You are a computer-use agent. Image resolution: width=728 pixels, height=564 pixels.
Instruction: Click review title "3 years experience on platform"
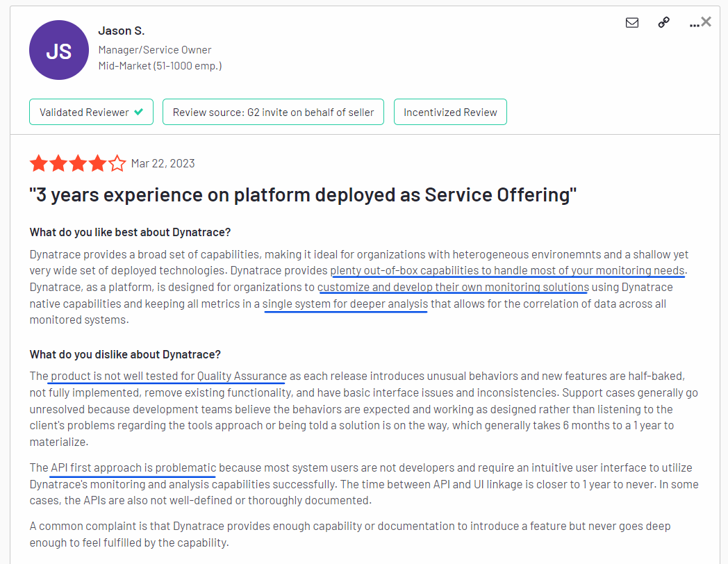coord(303,195)
